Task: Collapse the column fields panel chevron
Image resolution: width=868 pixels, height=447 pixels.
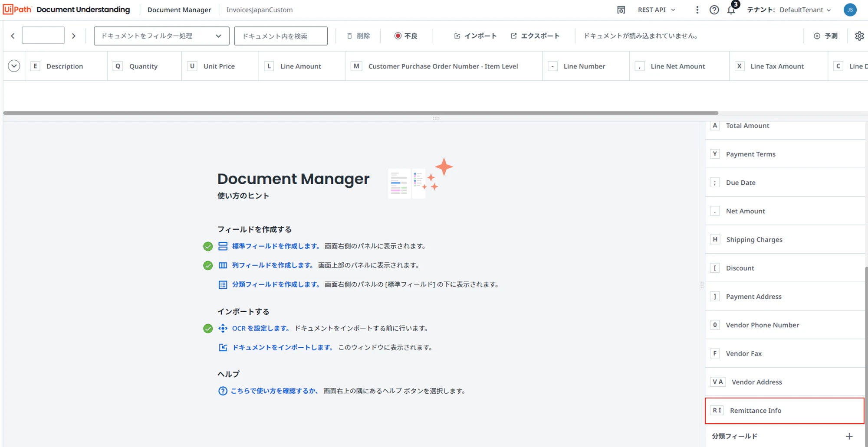Action: point(14,66)
